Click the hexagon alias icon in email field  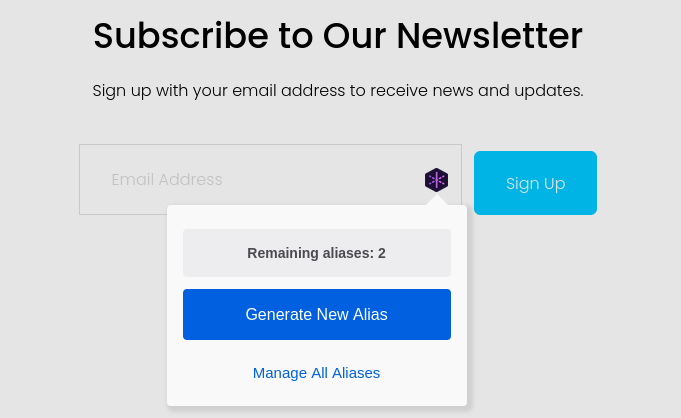click(436, 180)
